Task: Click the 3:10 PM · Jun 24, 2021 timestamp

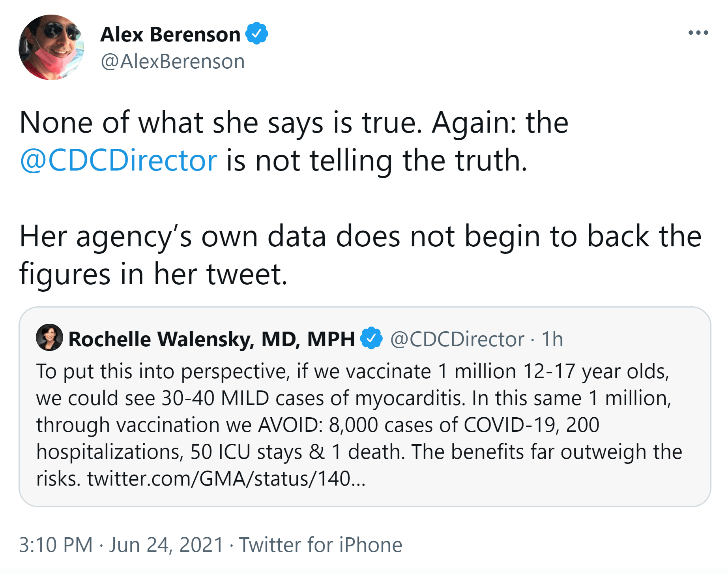Action: coord(122,545)
